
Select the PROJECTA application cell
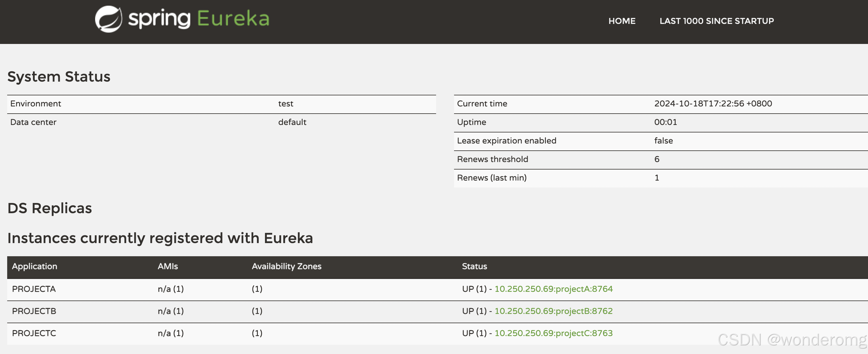click(x=34, y=289)
